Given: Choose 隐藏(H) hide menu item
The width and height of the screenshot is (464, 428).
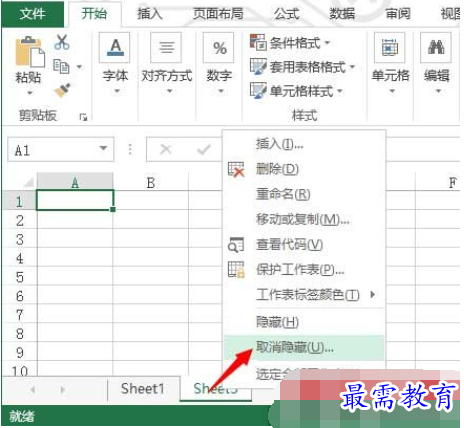Looking at the screenshot, I should [304, 322].
